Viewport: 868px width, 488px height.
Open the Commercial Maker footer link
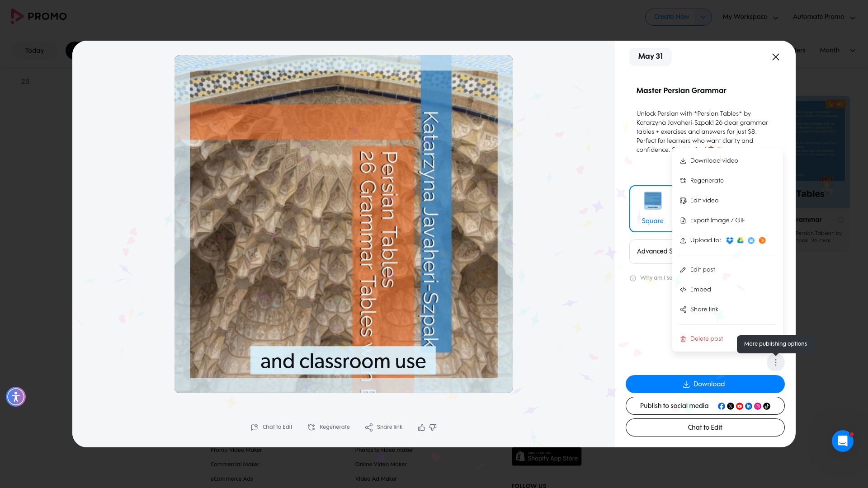(235, 465)
